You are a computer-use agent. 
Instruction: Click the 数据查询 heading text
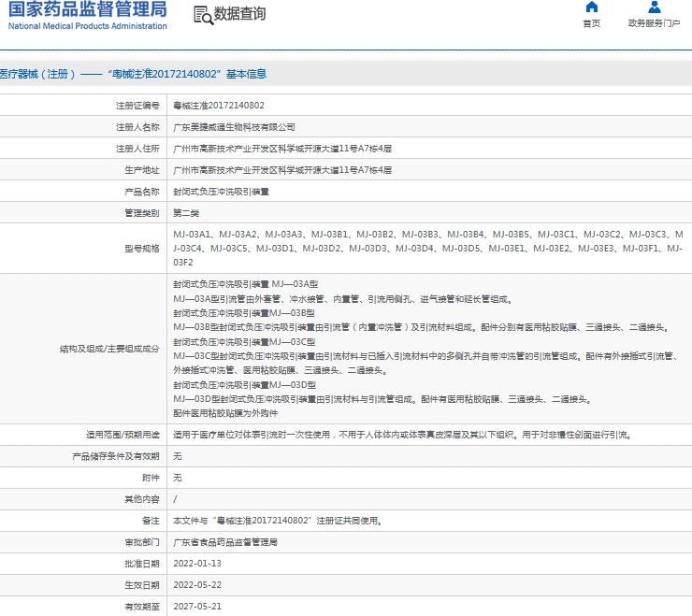coord(239,14)
